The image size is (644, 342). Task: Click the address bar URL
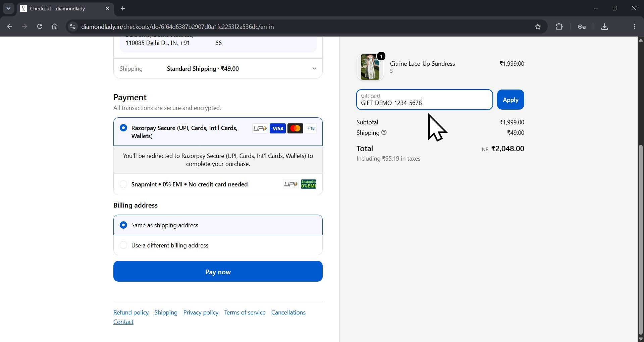(177, 26)
